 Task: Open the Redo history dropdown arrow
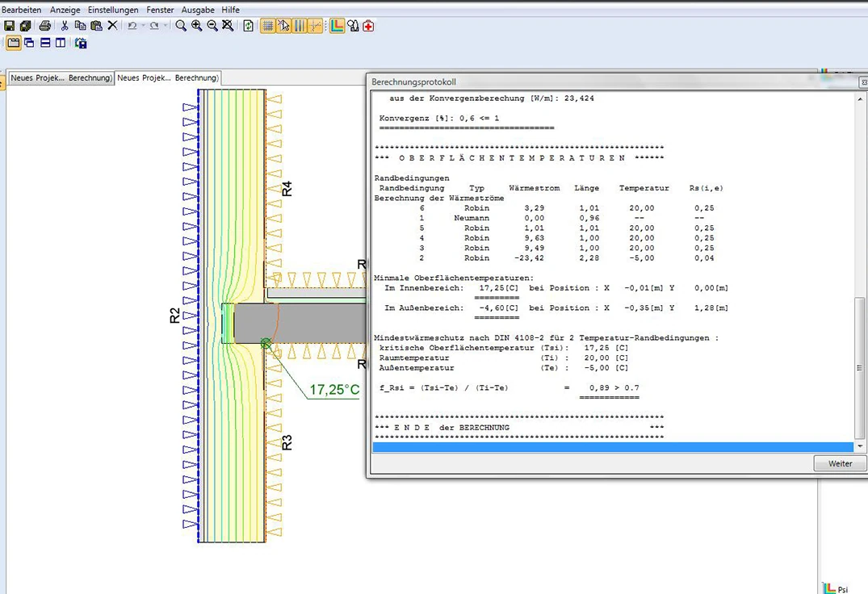[166, 26]
